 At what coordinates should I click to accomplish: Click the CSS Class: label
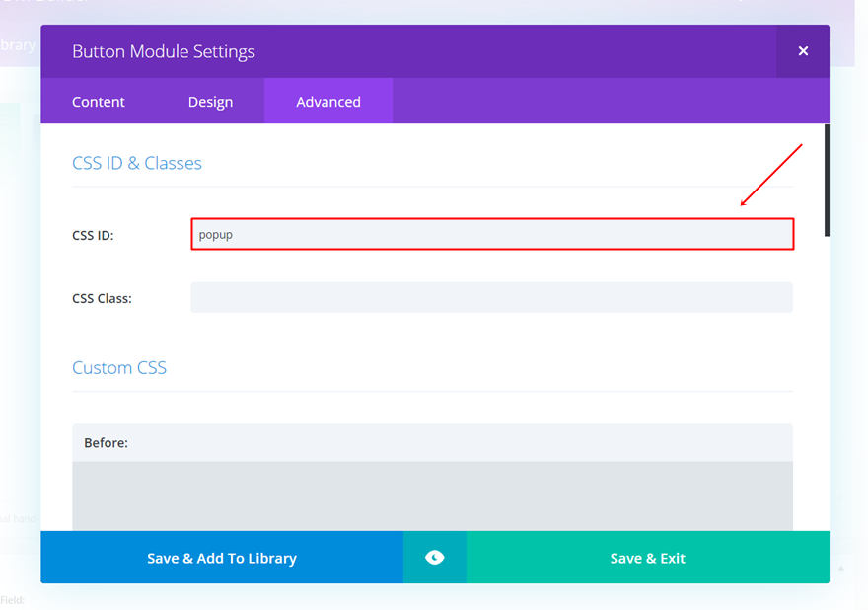[102, 298]
